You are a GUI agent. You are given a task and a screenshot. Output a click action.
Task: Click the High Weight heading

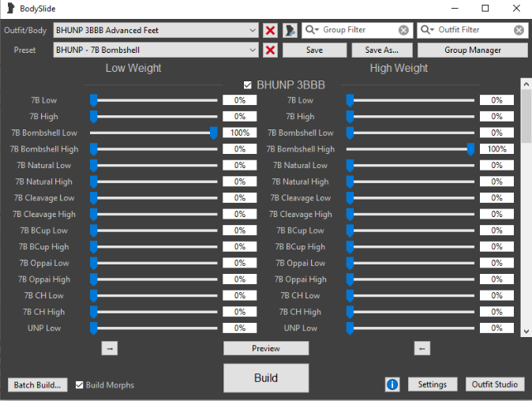point(399,68)
